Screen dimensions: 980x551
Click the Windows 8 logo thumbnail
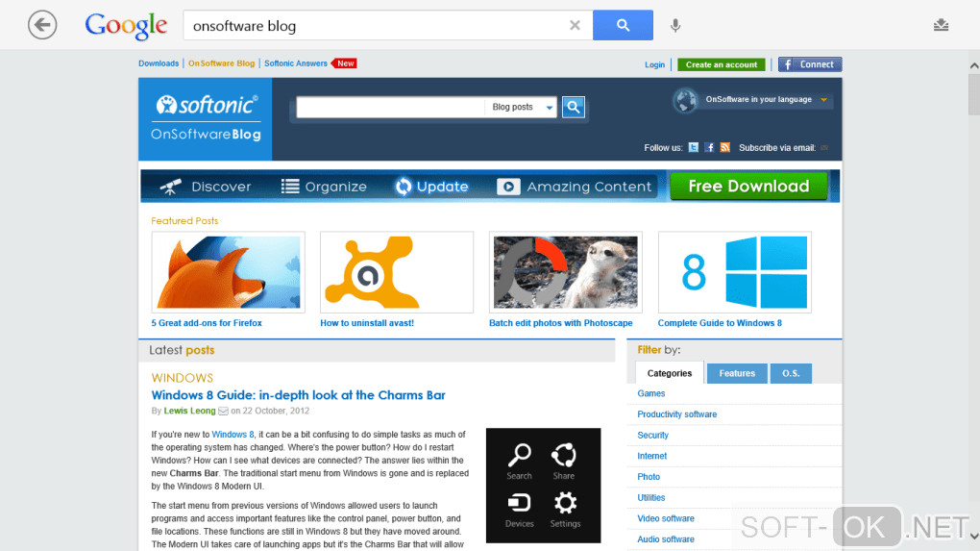tap(734, 272)
